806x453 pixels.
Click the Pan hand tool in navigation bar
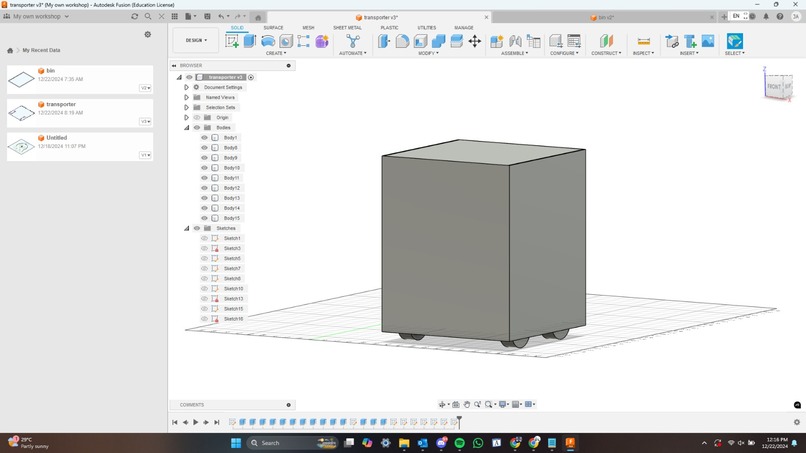pyautogui.click(x=467, y=405)
